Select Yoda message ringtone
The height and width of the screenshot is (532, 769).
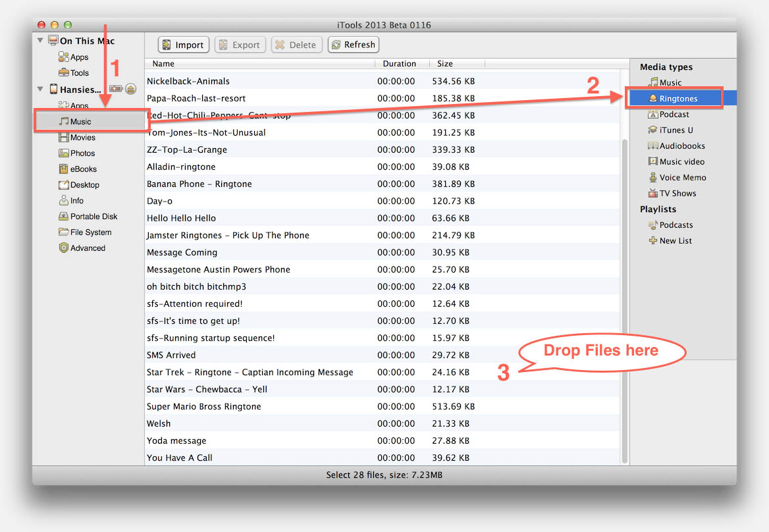coord(383,440)
